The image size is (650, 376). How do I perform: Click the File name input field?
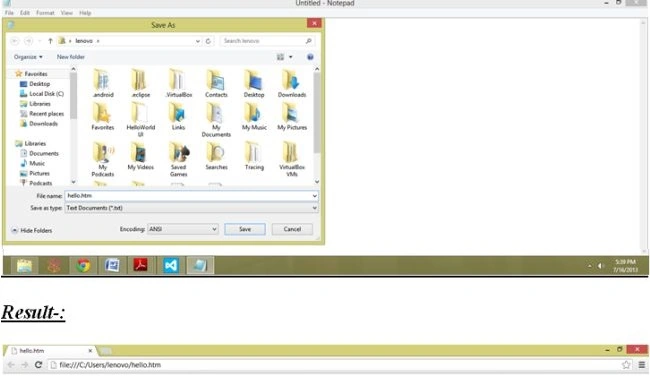pos(188,196)
